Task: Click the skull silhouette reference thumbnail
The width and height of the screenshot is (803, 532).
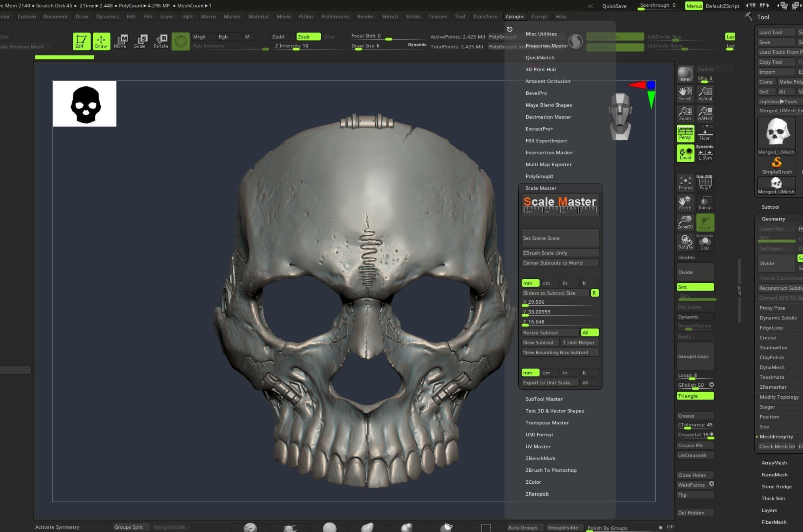Action: click(84, 104)
